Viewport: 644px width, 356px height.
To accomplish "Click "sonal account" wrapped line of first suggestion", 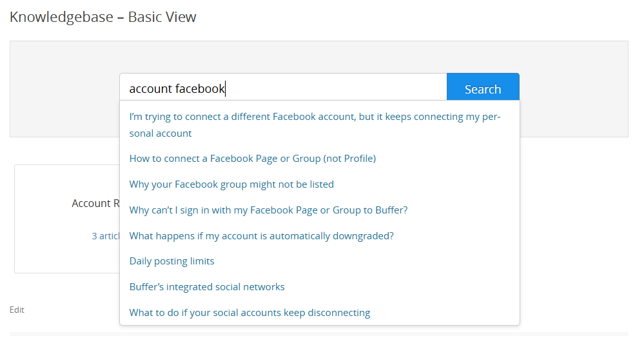I will (160, 133).
